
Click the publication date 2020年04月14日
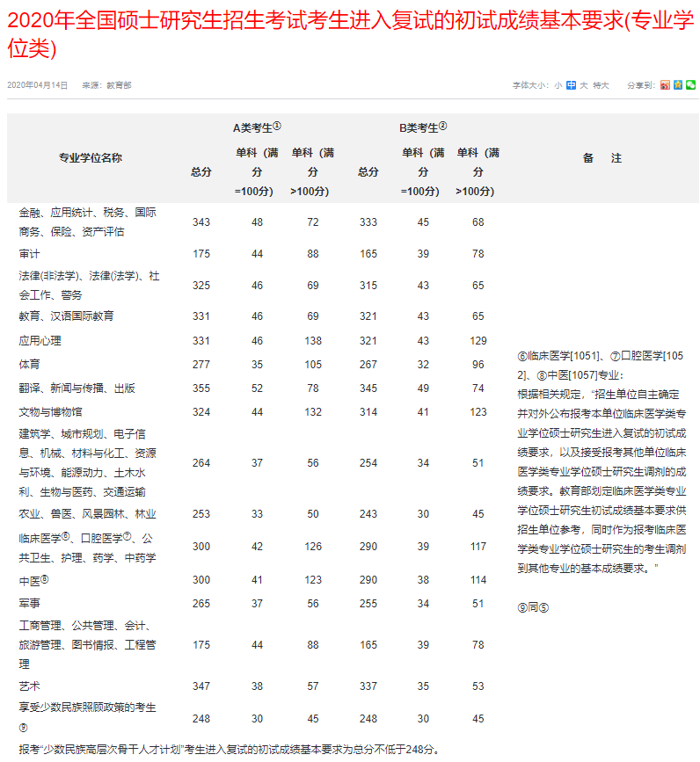(37, 85)
